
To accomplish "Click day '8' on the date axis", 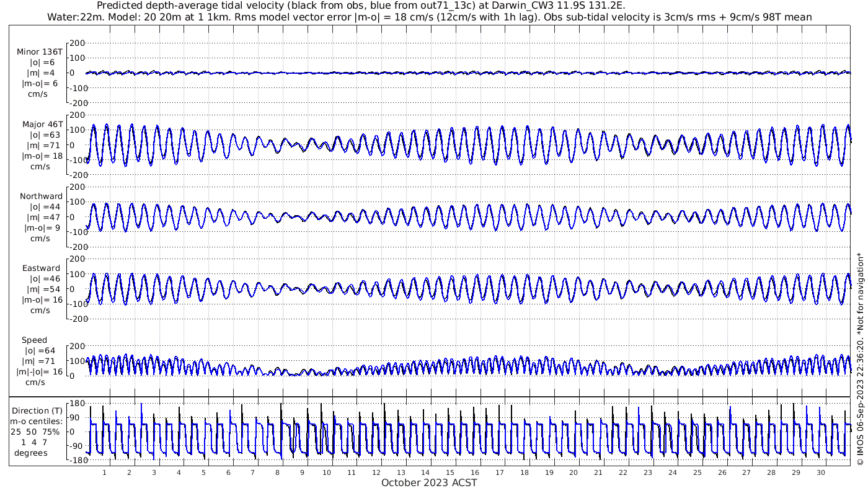I will point(277,472).
